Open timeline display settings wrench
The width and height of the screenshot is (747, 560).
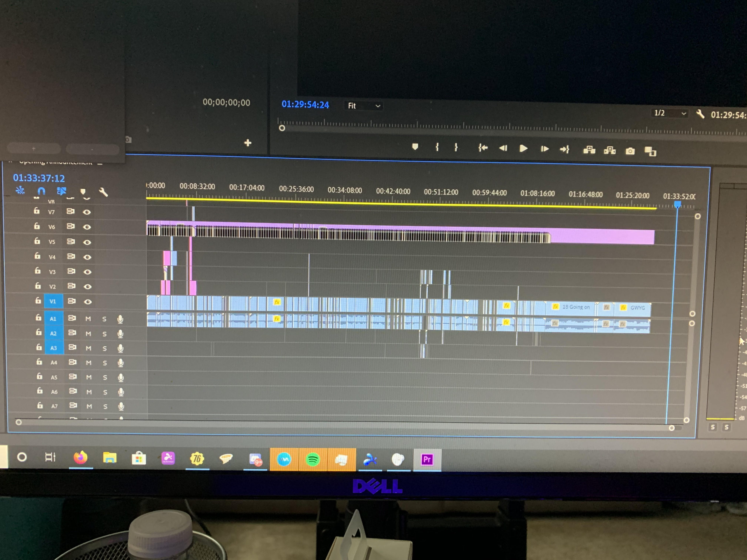tap(103, 192)
